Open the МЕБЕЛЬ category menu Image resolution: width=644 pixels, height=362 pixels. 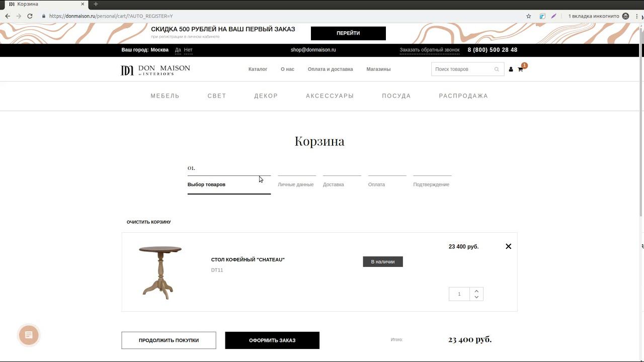tap(165, 96)
